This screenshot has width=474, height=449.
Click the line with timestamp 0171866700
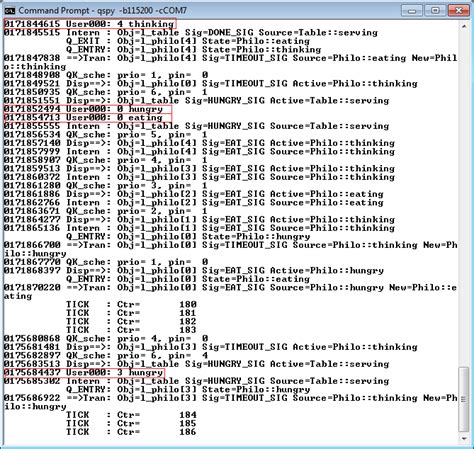230,249
